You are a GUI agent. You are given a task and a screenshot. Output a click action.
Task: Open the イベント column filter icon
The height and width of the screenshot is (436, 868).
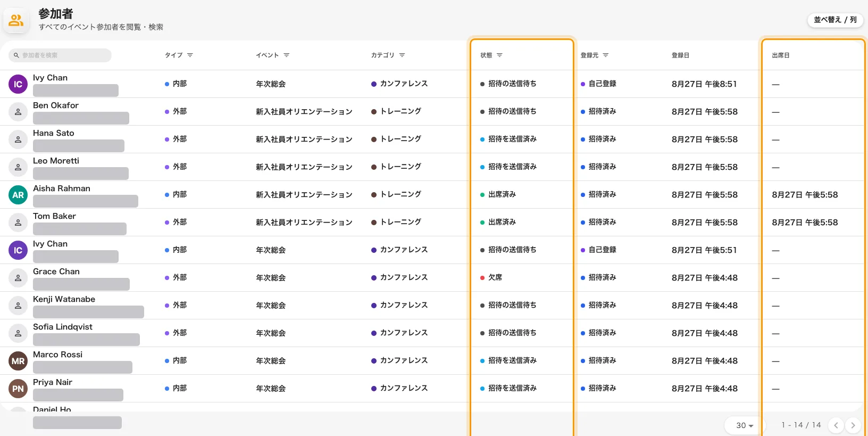click(x=287, y=55)
